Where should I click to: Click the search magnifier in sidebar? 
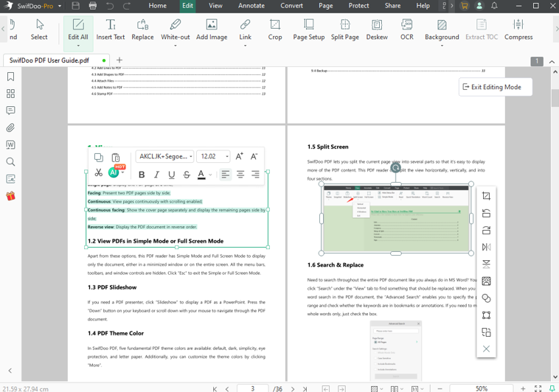tap(11, 162)
